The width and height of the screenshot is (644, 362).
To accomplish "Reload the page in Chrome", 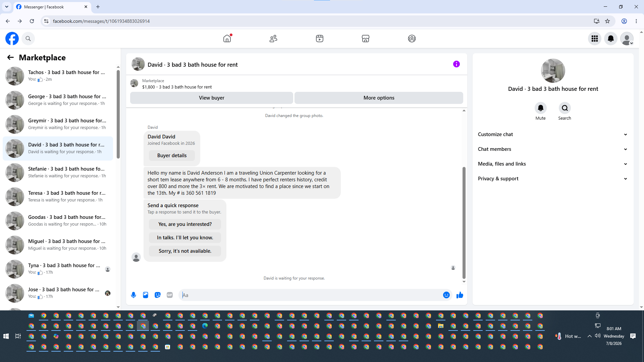I will tap(32, 21).
